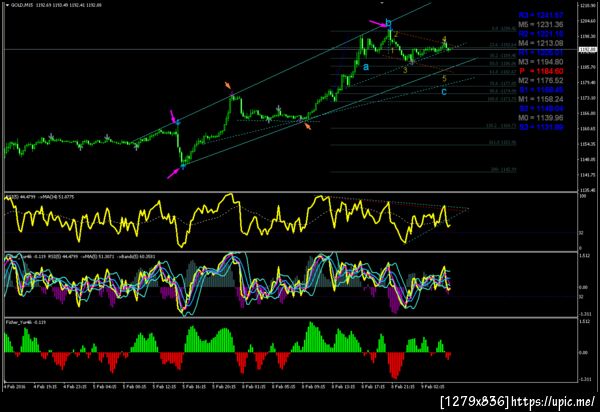Click the '5 Feb 12:15' time axis label
600x412 pixels.
click(x=164, y=387)
